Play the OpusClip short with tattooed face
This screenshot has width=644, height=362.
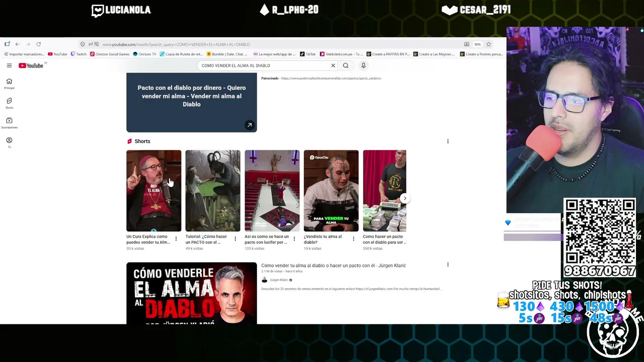click(x=331, y=191)
